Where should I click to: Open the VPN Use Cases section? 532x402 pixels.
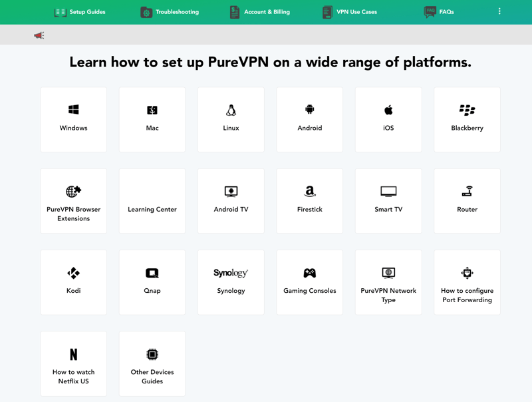(350, 12)
